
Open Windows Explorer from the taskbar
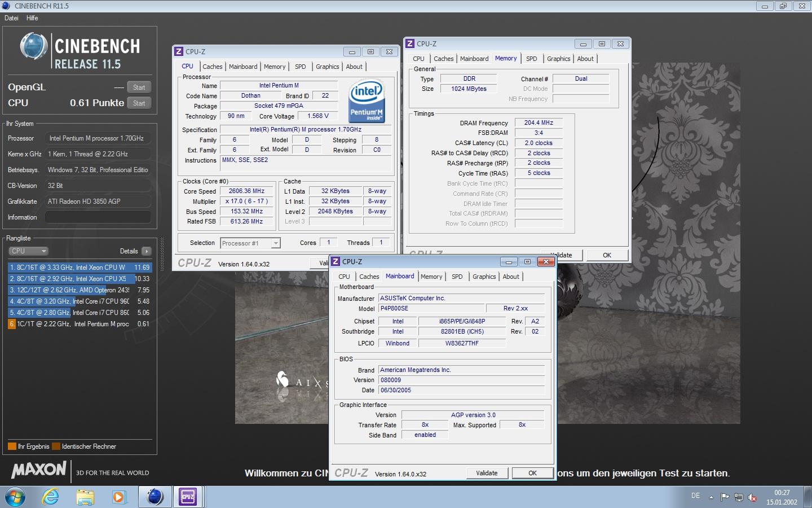tap(85, 497)
